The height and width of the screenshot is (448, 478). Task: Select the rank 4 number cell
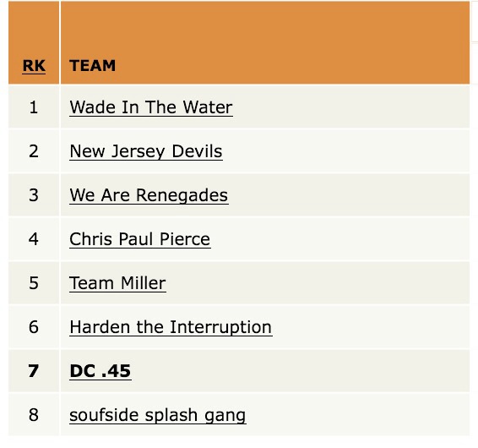point(34,239)
